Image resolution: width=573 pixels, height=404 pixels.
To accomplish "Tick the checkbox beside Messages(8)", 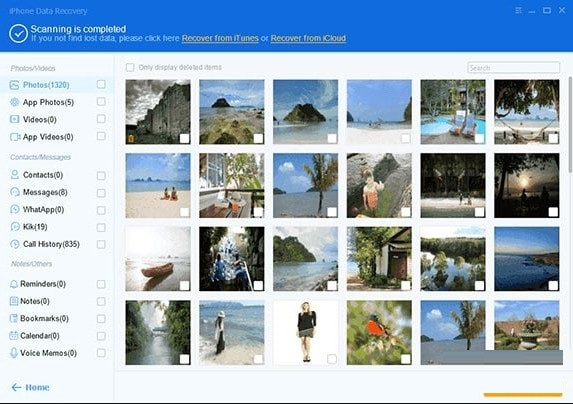I will coord(101,193).
